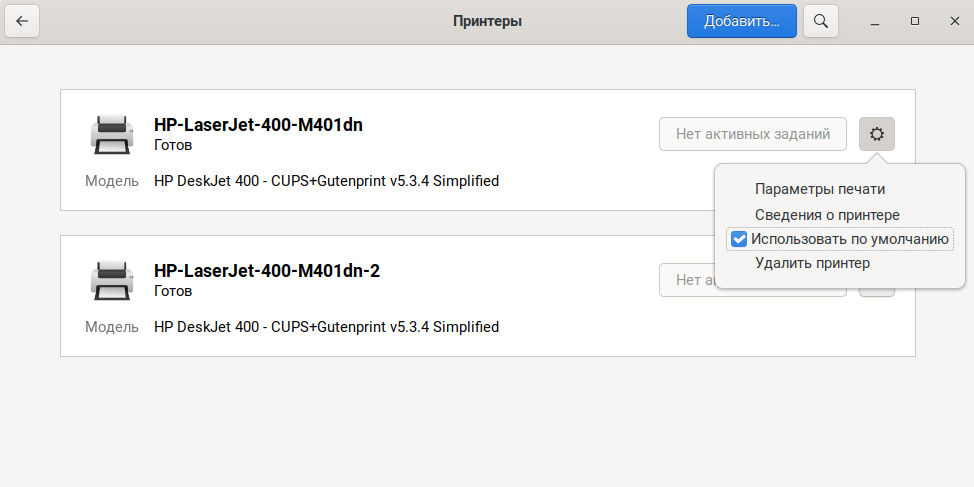974x487 pixels.
Task: Click the first printer's model description text
Action: [x=326, y=181]
